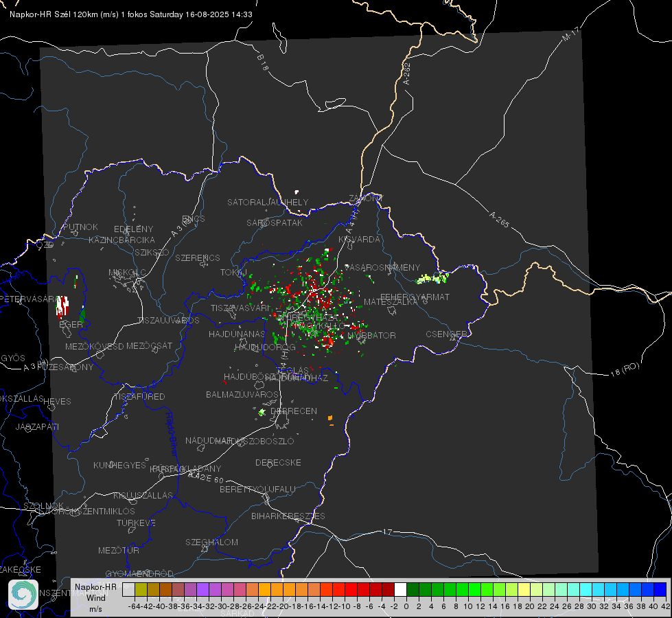Image resolution: width=672 pixels, height=618 pixels.
Task: Select the KAZINCBARCIKA town label
Action: coord(121,240)
